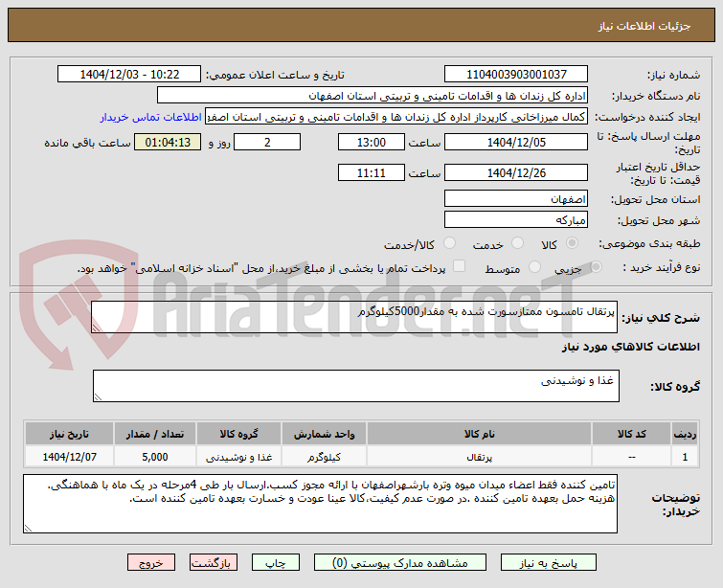Viewport: 723px width, 588px height.
Task: Click the تعداد / مقدار column header
Action: click(155, 434)
